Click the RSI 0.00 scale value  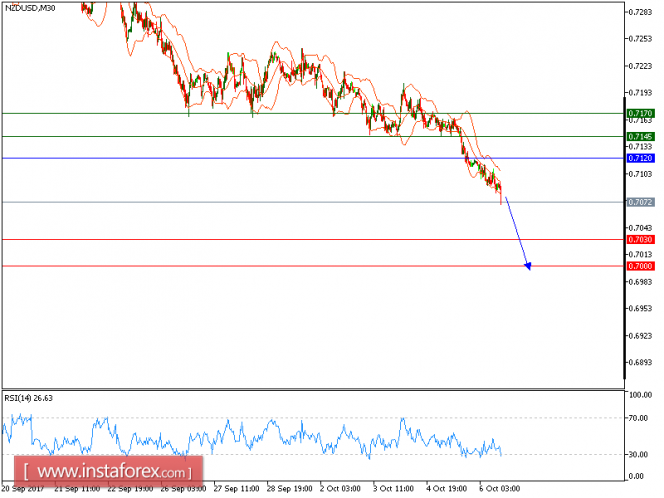pos(636,476)
